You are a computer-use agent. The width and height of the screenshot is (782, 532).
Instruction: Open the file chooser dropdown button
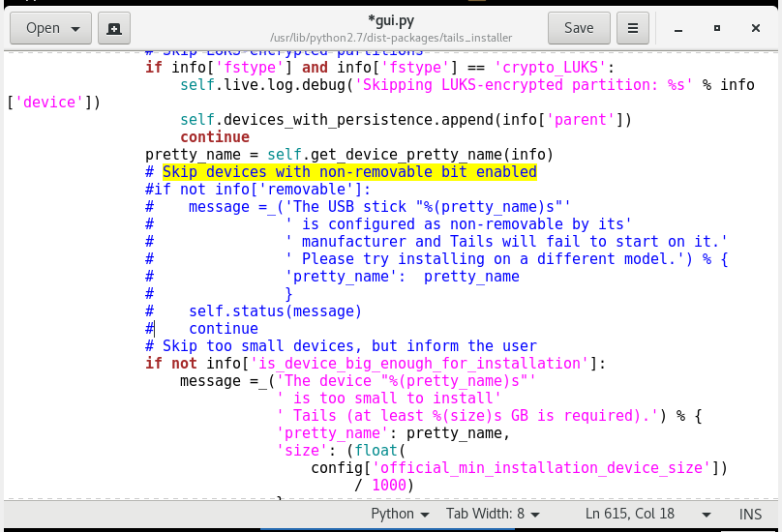point(50,28)
